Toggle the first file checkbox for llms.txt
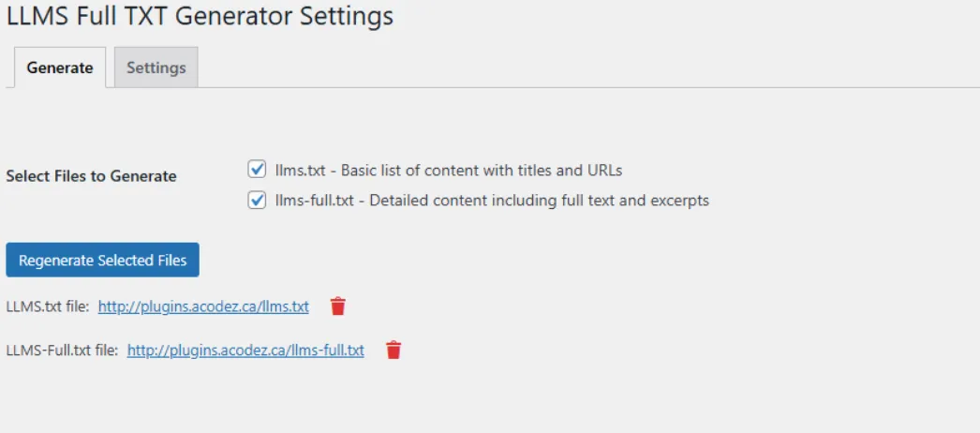980x433 pixels. pyautogui.click(x=257, y=170)
